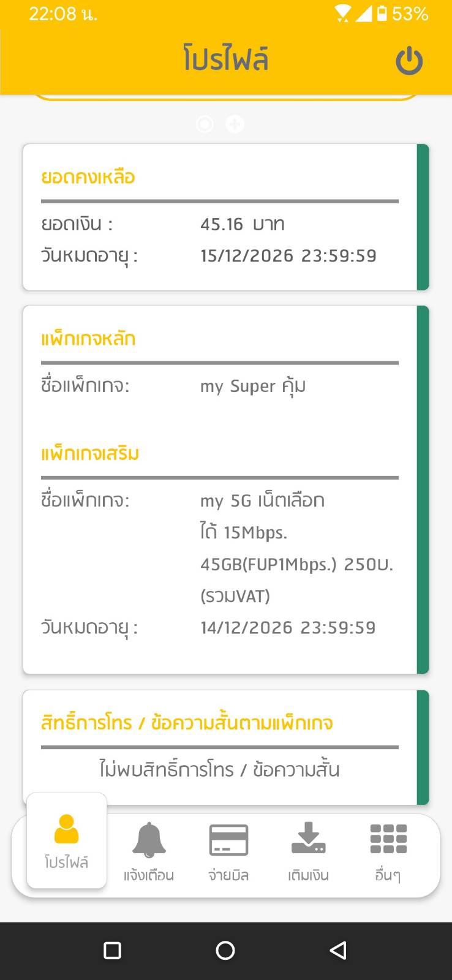Open the โปรไฟล์ profile tab
Image resolution: width=452 pixels, height=980 pixels.
pos(67,840)
